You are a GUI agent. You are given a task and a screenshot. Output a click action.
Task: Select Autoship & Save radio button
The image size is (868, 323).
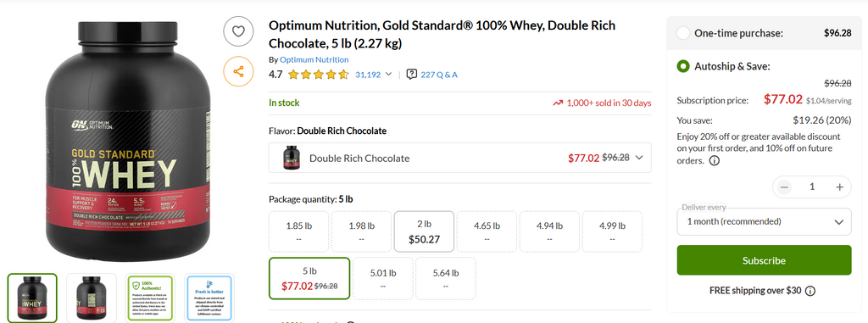pyautogui.click(x=683, y=66)
